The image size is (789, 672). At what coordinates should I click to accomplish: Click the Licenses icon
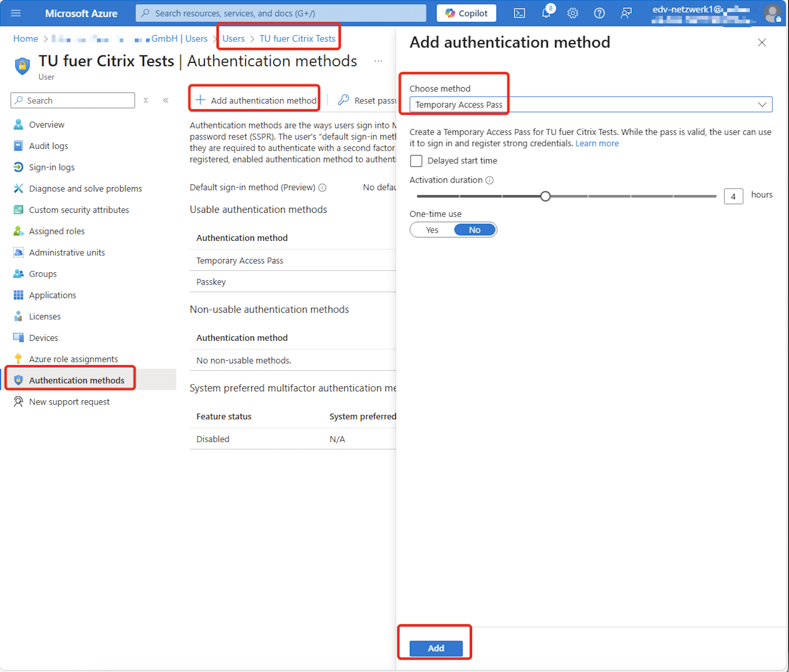pyautogui.click(x=18, y=317)
